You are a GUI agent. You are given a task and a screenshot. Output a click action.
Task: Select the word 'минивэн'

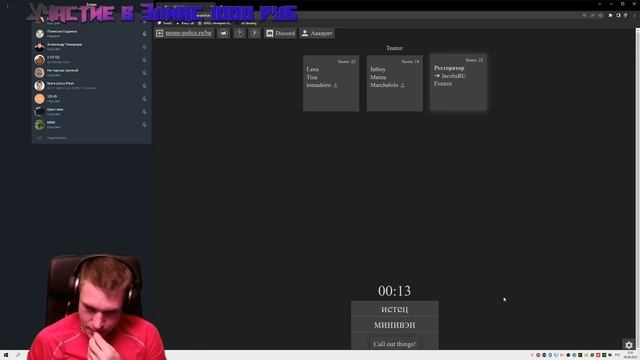point(394,325)
